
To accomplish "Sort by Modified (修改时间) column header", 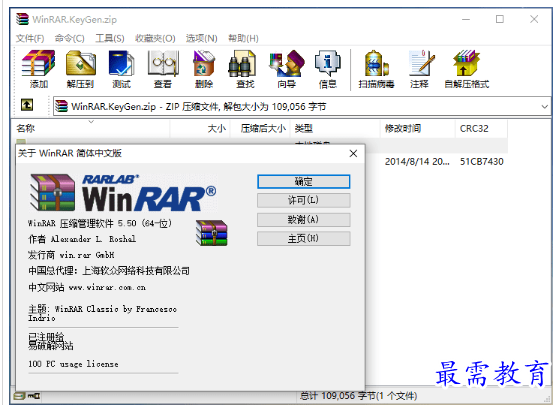I will 418,128.
